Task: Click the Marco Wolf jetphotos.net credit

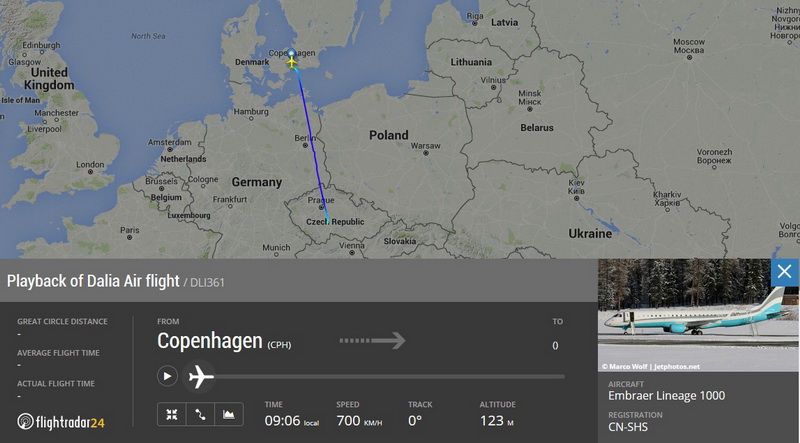Action: (651, 366)
